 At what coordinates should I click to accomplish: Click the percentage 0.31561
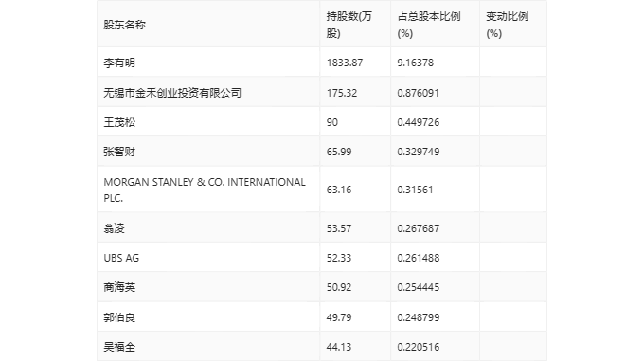pyautogui.click(x=415, y=190)
